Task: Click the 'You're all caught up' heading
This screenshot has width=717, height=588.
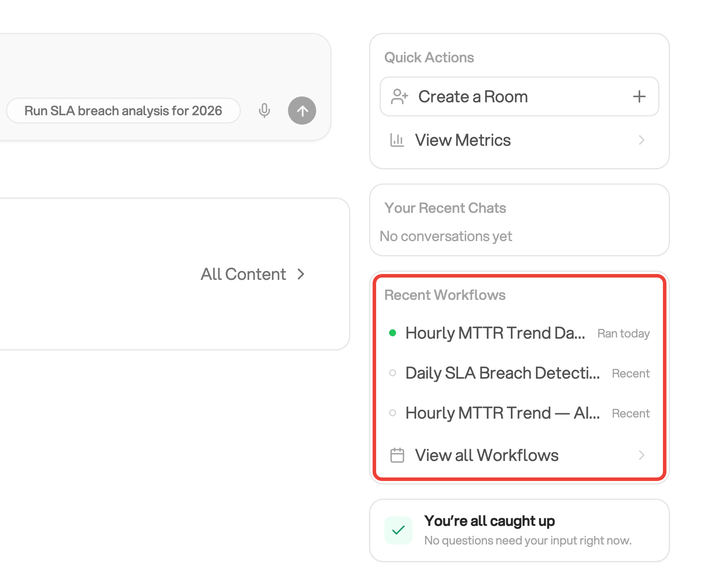Action: coord(489,521)
